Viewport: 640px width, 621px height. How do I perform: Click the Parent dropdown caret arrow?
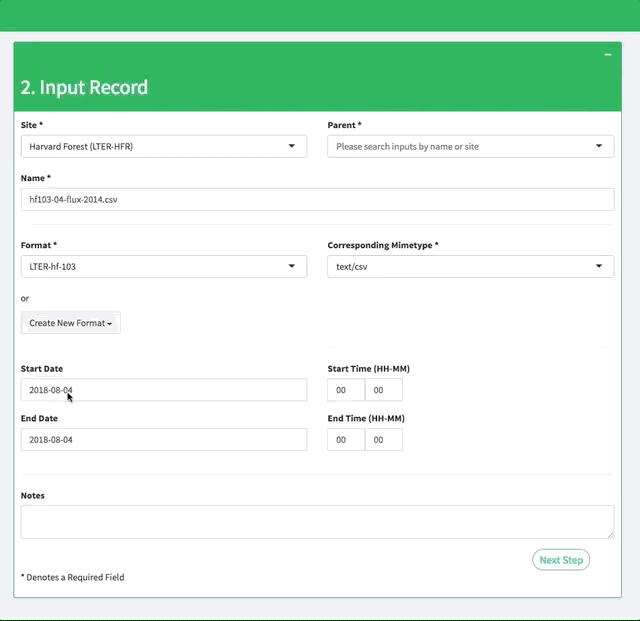(599, 146)
